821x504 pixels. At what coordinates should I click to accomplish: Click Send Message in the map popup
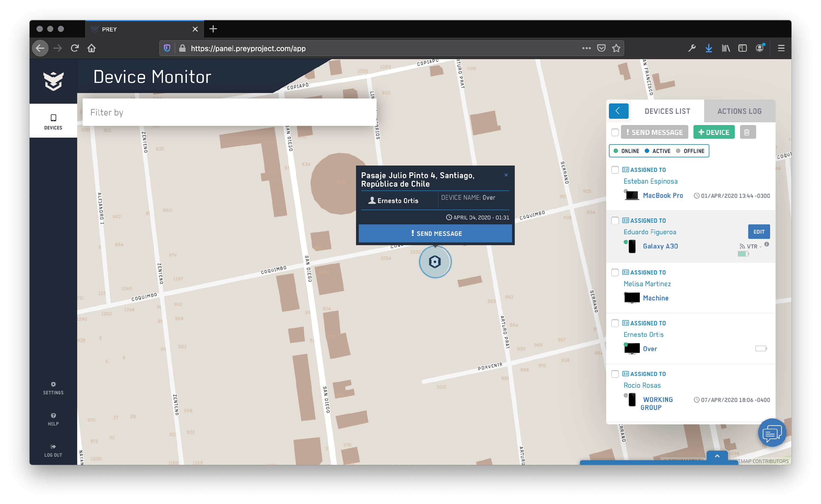click(435, 234)
